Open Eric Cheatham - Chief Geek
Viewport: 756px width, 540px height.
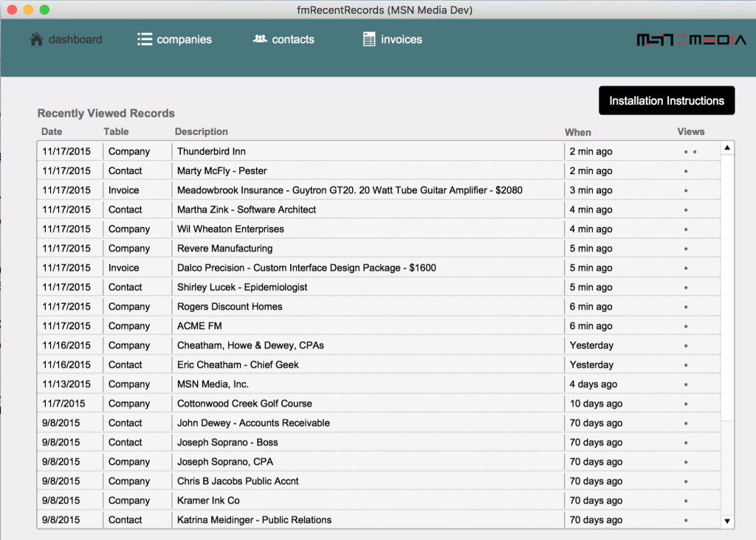(x=379, y=364)
